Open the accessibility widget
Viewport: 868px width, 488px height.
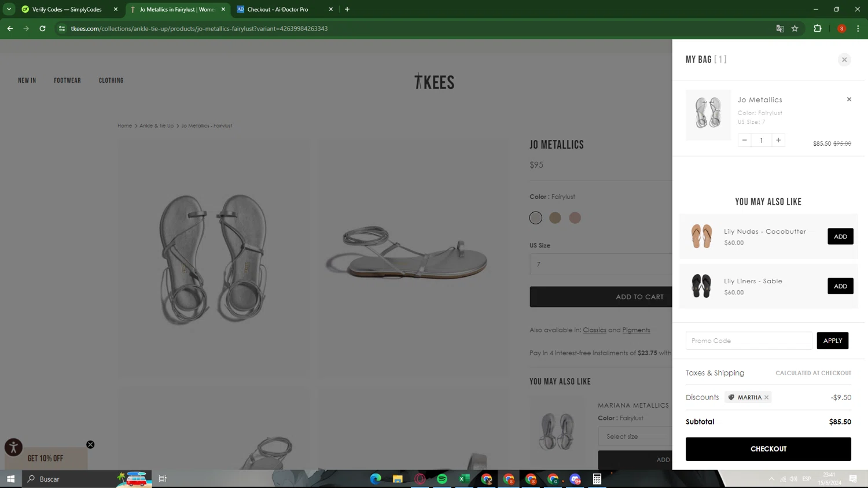click(13, 447)
